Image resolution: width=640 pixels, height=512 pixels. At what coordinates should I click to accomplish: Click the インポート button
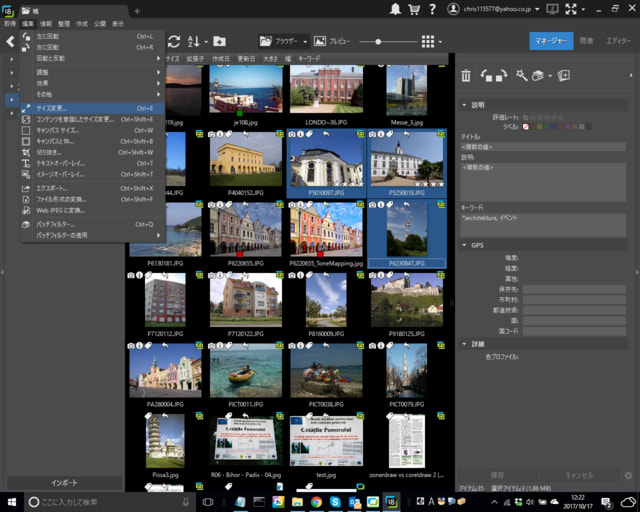pos(65,482)
